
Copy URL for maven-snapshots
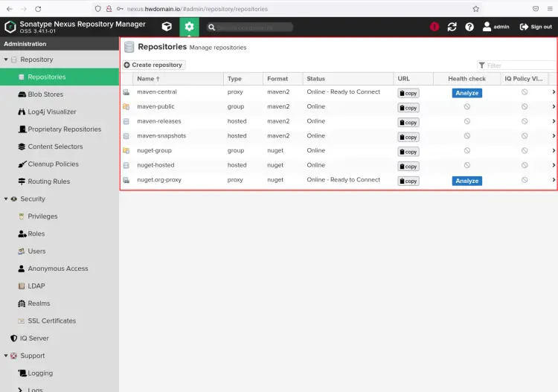(408, 137)
